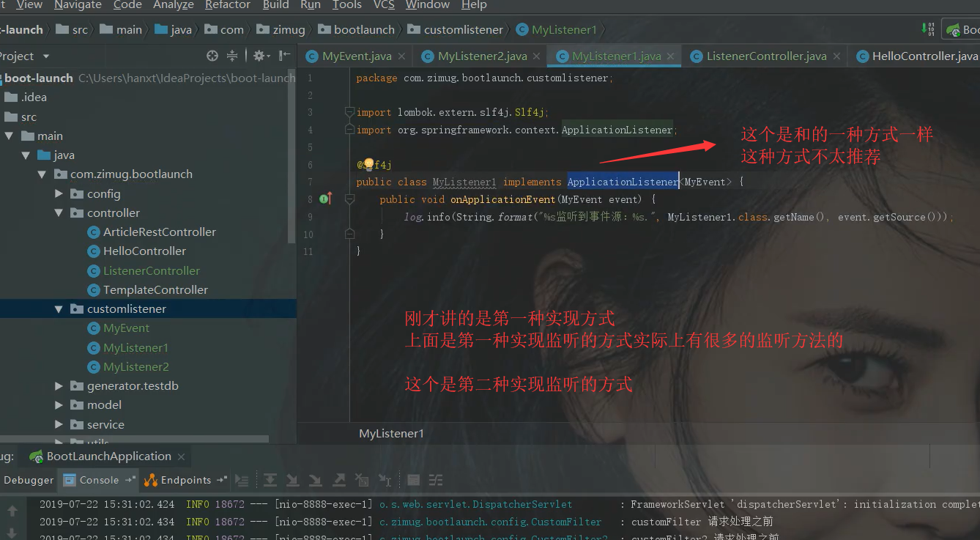Collapse com.zimug.bootlaunch package
The height and width of the screenshot is (540, 980).
(x=42, y=174)
